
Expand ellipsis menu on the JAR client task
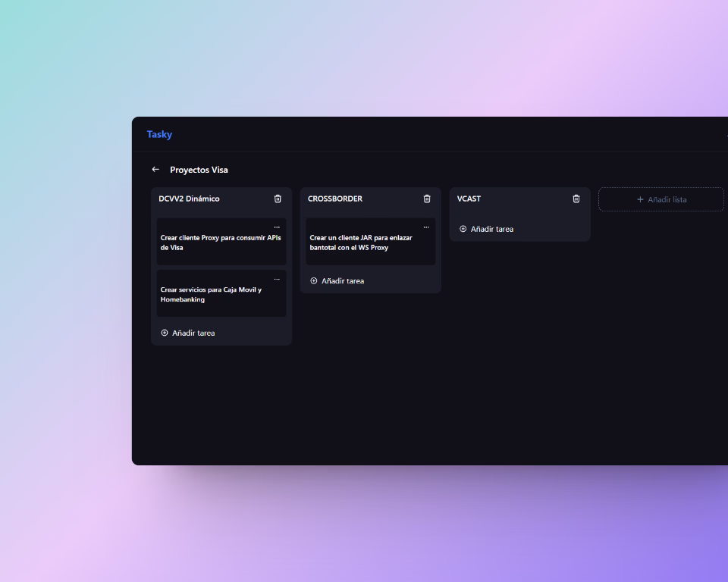click(x=426, y=227)
